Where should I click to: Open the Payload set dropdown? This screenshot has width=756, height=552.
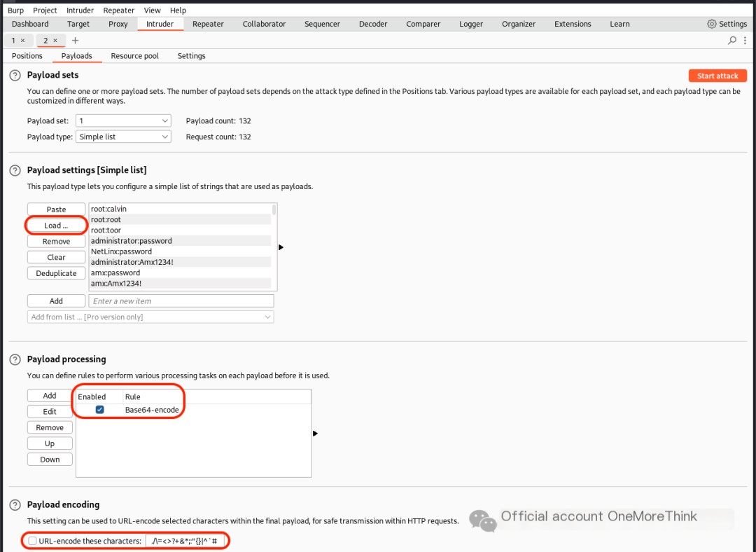click(x=123, y=120)
